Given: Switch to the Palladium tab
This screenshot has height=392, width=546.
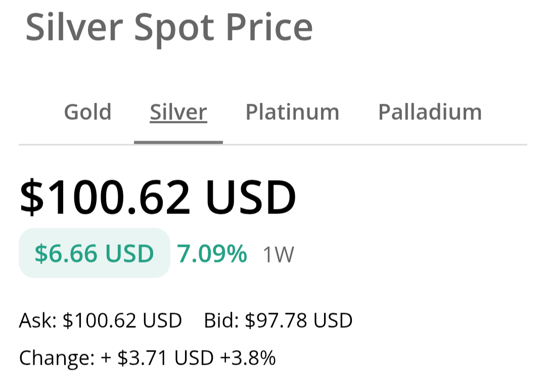Looking at the screenshot, I should (x=430, y=112).
